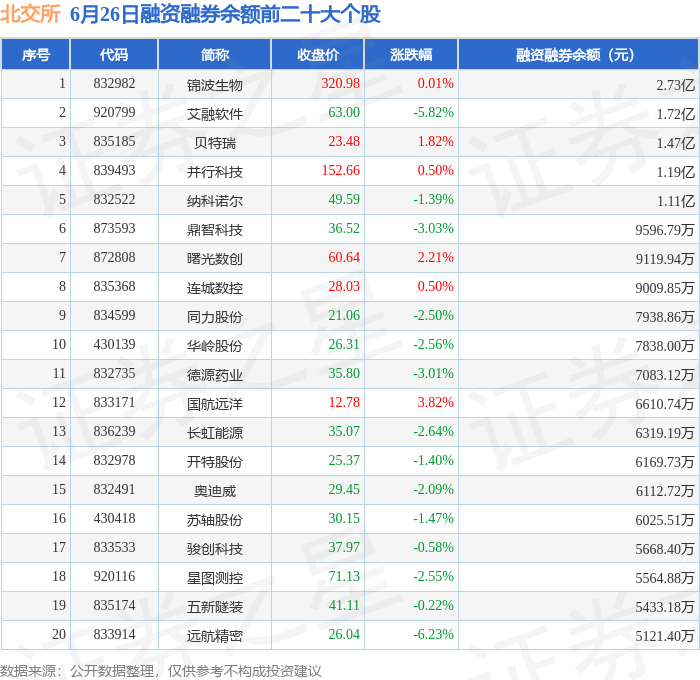Select stock name 德源药业
The width and height of the screenshot is (700, 680).
(x=215, y=375)
